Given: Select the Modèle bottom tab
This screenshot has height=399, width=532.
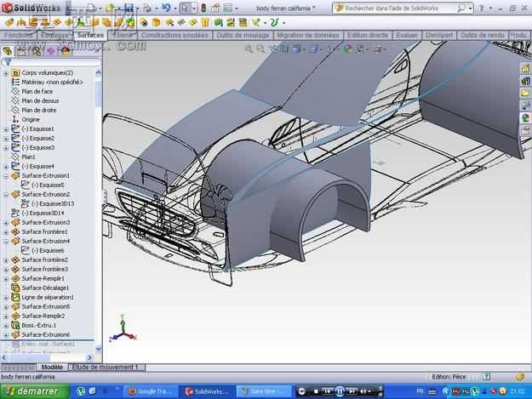Looking at the screenshot, I should [52, 368].
